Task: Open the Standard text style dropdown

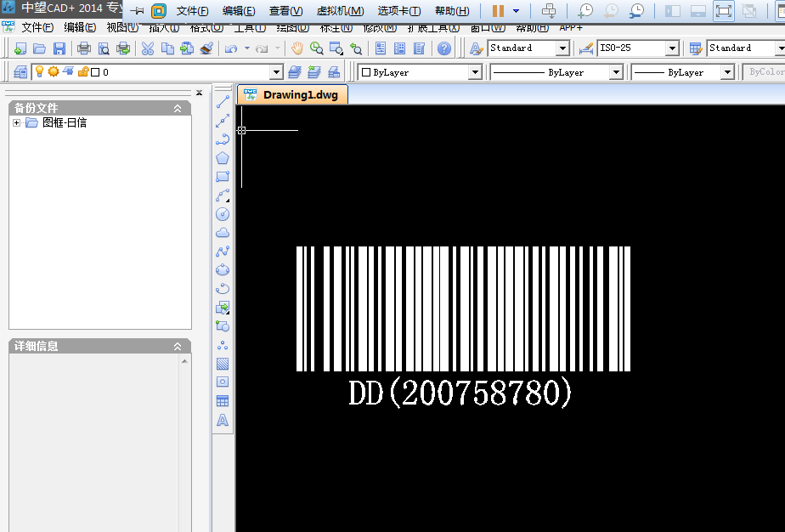Action: [562, 48]
